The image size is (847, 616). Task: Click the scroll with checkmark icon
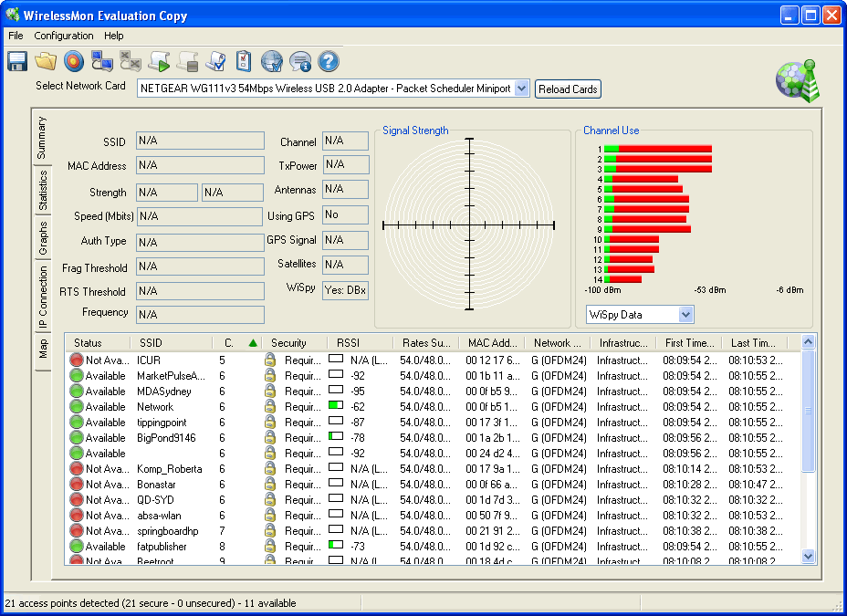[216, 61]
